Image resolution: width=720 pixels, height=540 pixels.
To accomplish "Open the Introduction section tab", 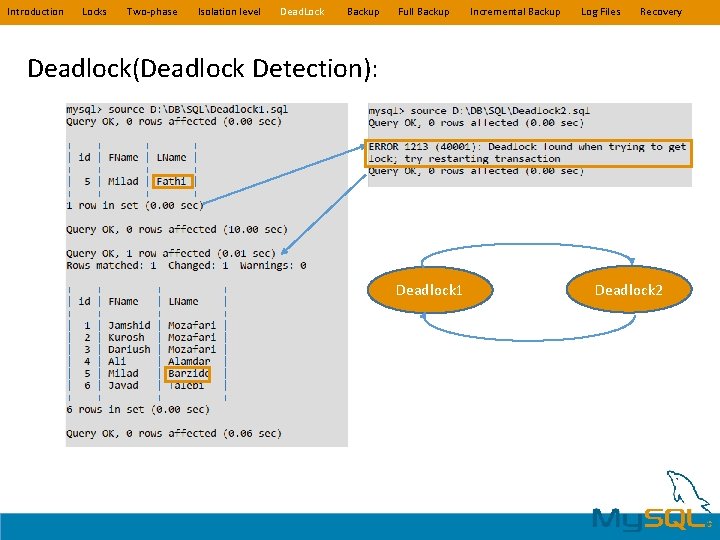I will tap(35, 12).
